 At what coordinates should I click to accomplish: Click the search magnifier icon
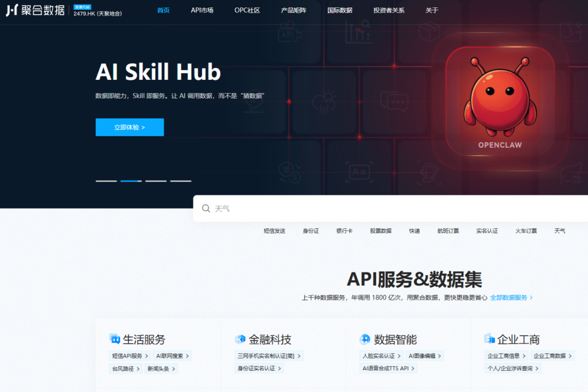point(206,209)
